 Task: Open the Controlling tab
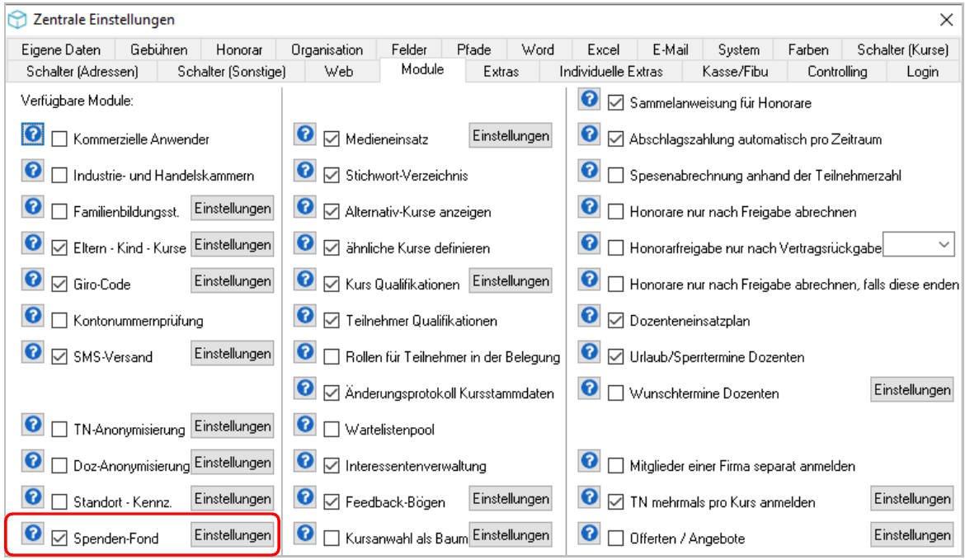tap(837, 72)
